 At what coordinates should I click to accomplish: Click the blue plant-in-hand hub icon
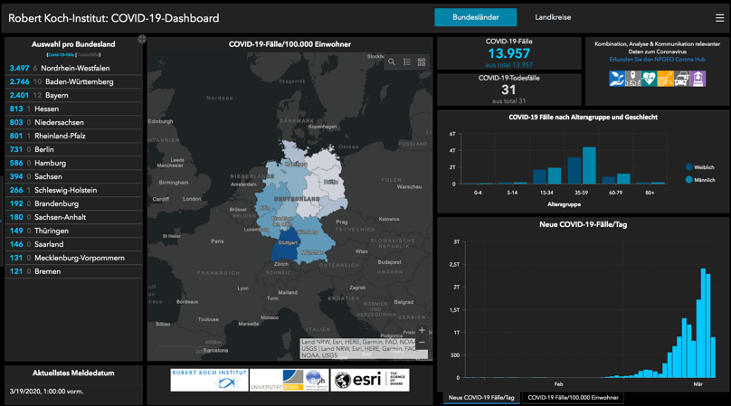point(617,79)
